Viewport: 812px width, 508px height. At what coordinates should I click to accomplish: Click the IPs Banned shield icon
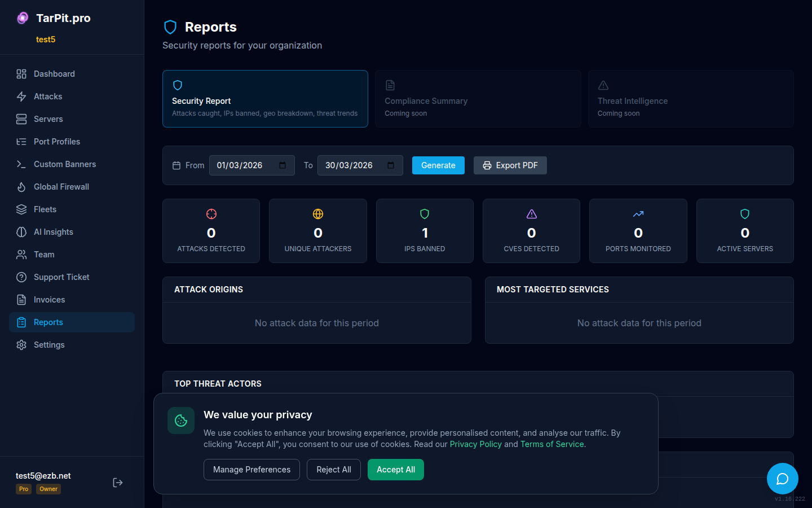[x=425, y=214]
